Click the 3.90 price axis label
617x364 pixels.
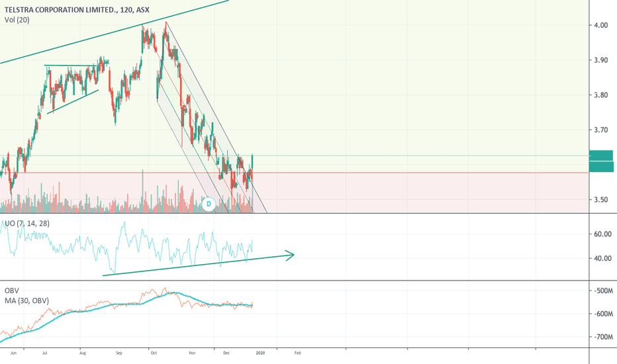[601, 60]
